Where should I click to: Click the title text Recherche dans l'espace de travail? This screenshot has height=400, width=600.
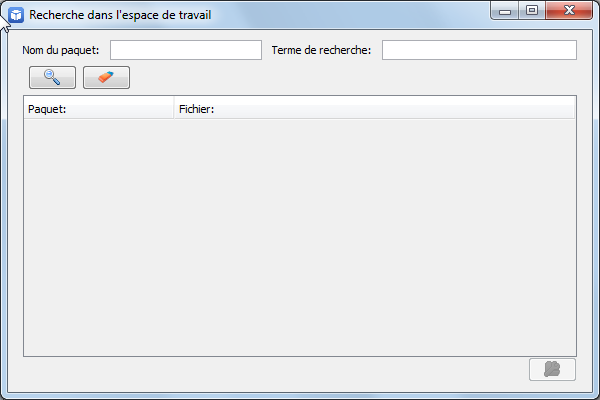120,15
